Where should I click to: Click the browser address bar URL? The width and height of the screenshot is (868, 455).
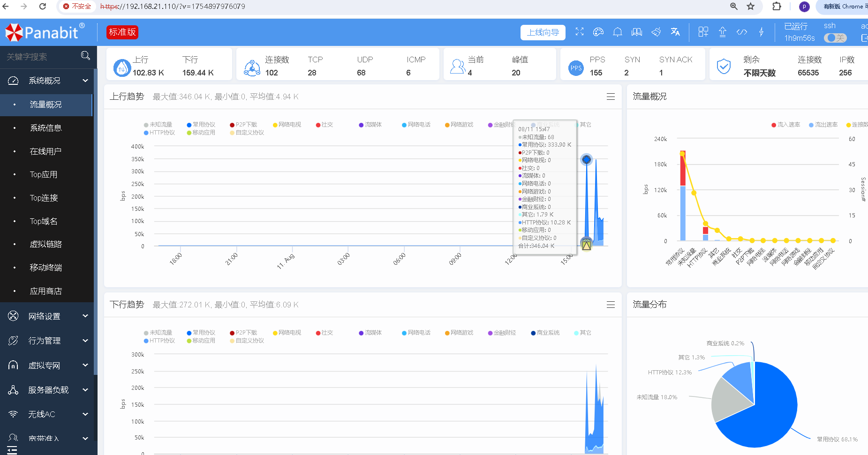[x=173, y=7]
